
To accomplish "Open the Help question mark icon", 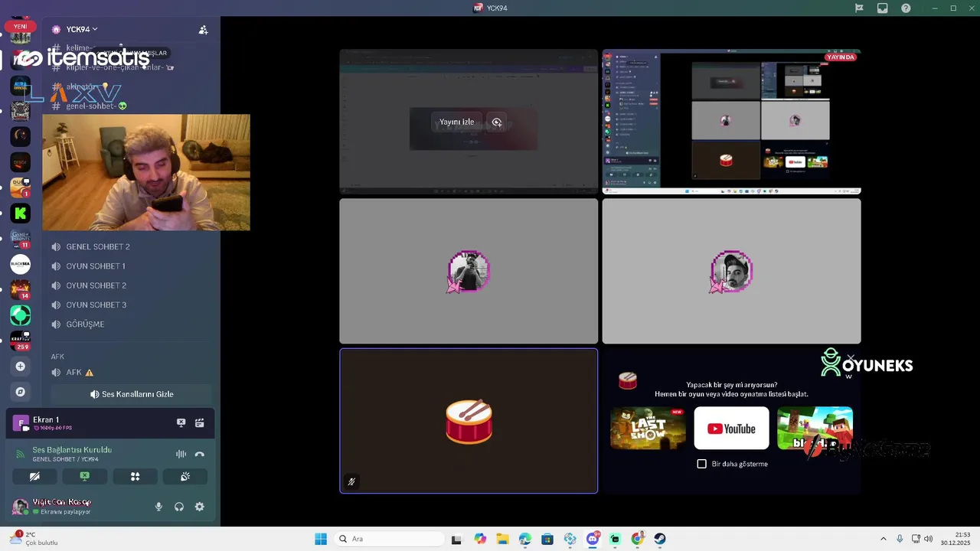I will pyautogui.click(x=906, y=8).
